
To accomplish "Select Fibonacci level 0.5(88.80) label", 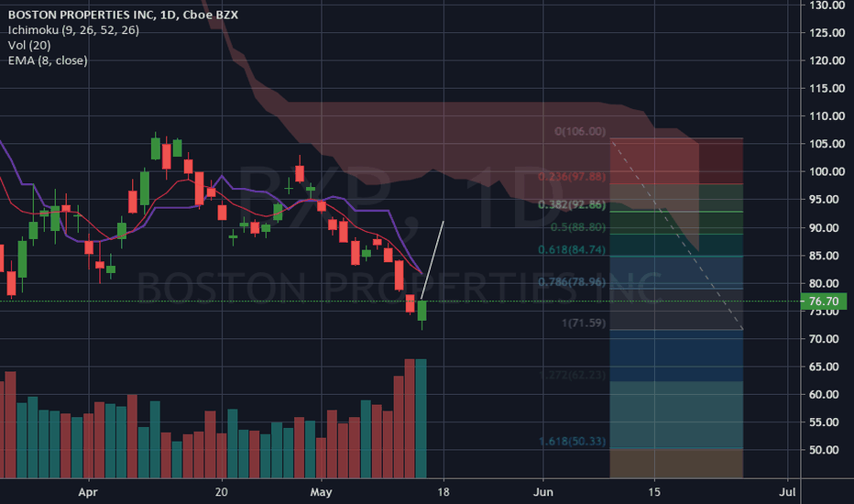I will click(578, 227).
